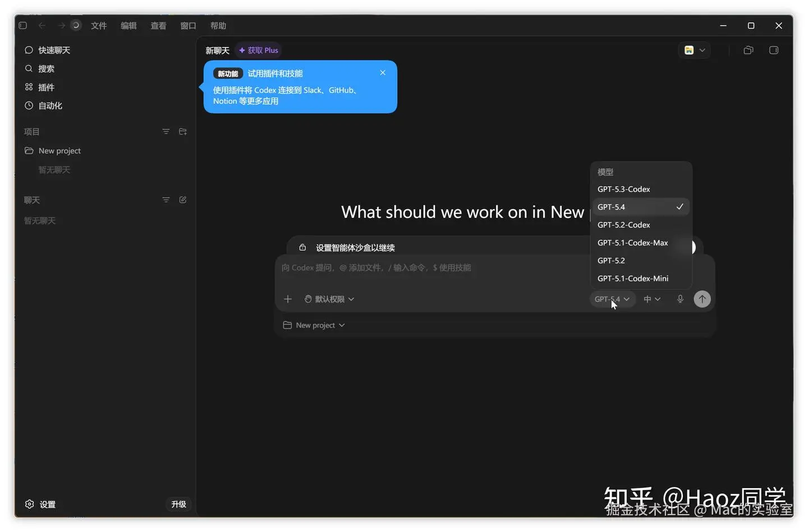Click the add project folder icon
The width and height of the screenshot is (808, 532).
[183, 131]
